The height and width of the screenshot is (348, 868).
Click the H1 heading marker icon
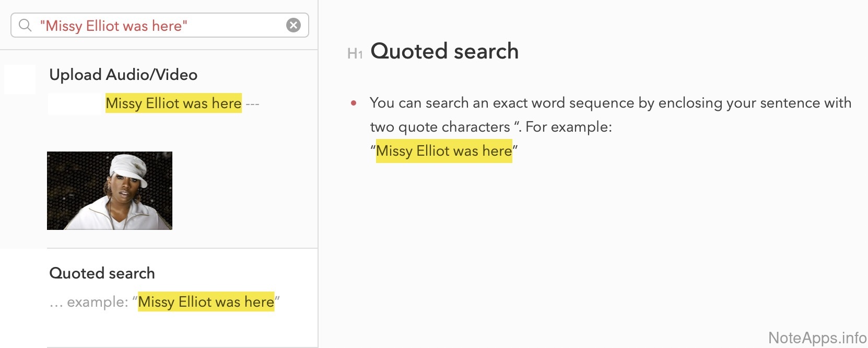tap(355, 53)
